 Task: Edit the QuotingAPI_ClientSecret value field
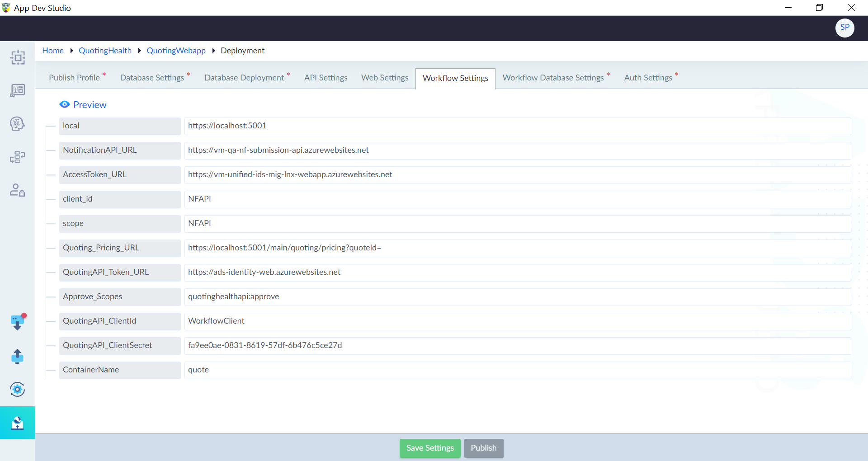518,346
